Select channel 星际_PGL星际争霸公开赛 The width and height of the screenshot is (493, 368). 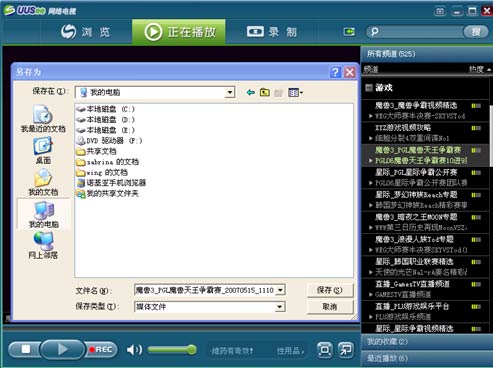click(x=416, y=172)
